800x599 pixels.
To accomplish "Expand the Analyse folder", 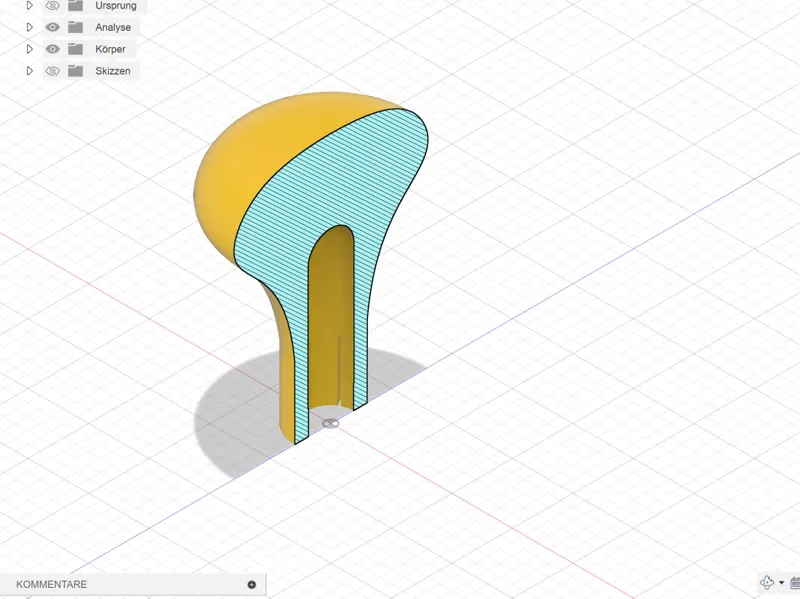I will tap(30, 27).
